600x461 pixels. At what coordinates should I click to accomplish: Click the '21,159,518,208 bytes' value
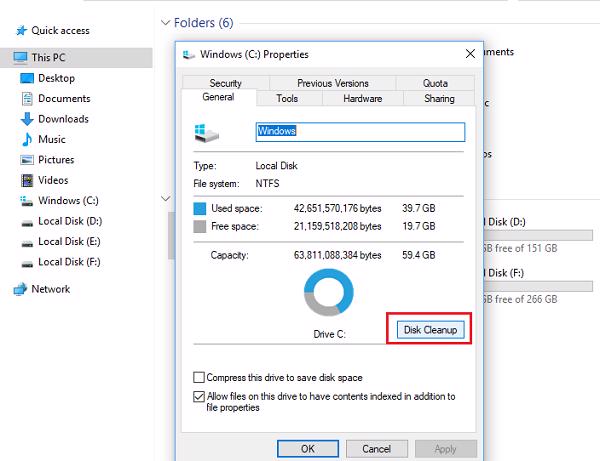[x=338, y=226]
